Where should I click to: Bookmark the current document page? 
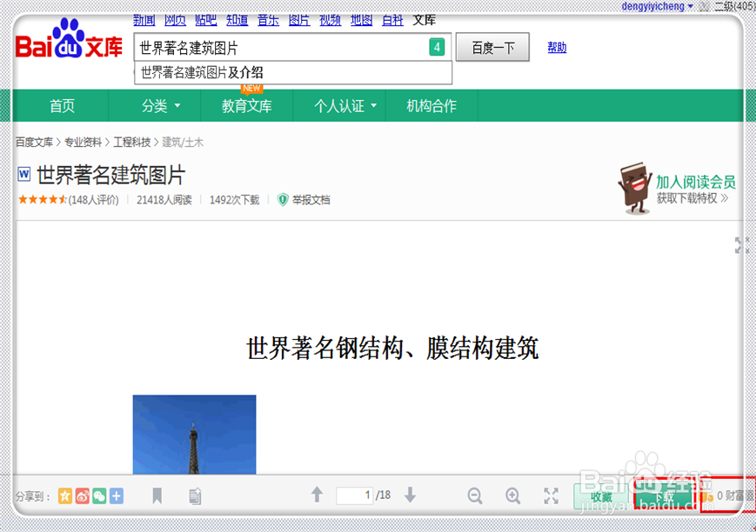coord(157,495)
